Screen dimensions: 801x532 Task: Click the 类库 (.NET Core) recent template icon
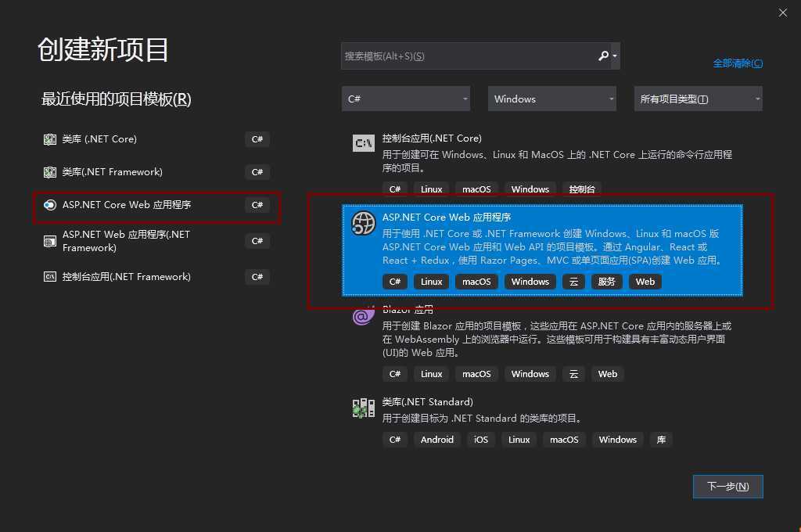point(49,139)
